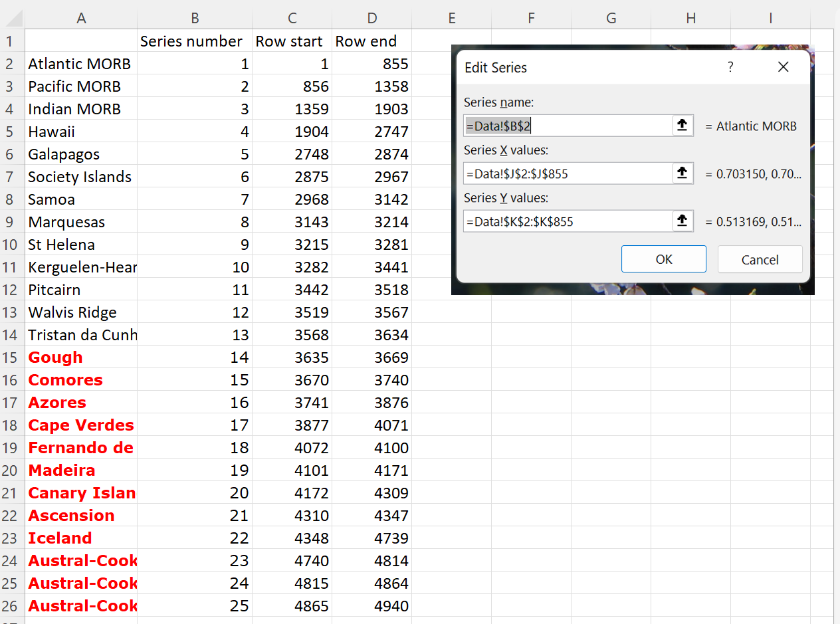
Task: Select the Series number header cell
Action: [195, 41]
